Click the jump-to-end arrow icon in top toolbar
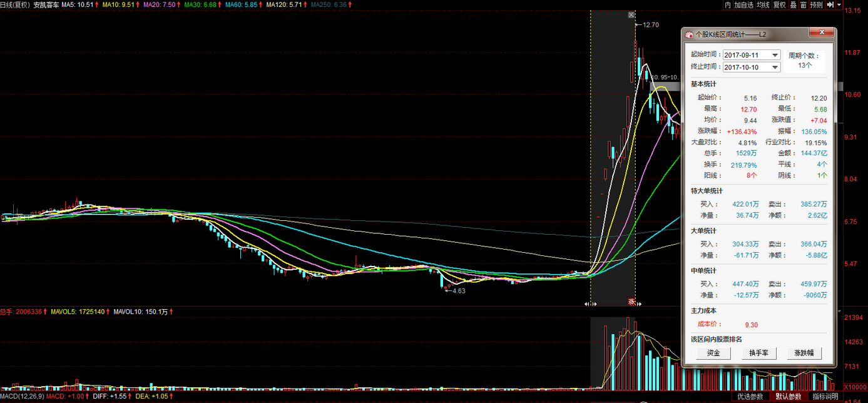The width and height of the screenshot is (868, 403). tap(830, 4)
